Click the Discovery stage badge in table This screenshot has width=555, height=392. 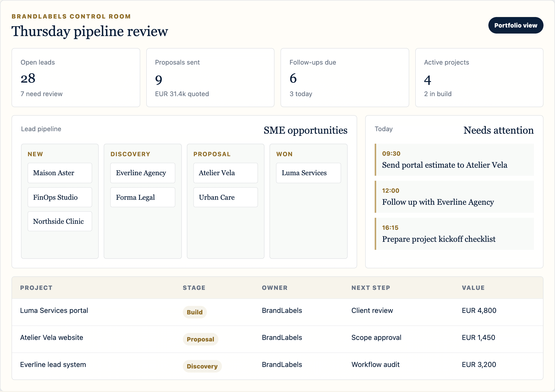click(x=202, y=366)
